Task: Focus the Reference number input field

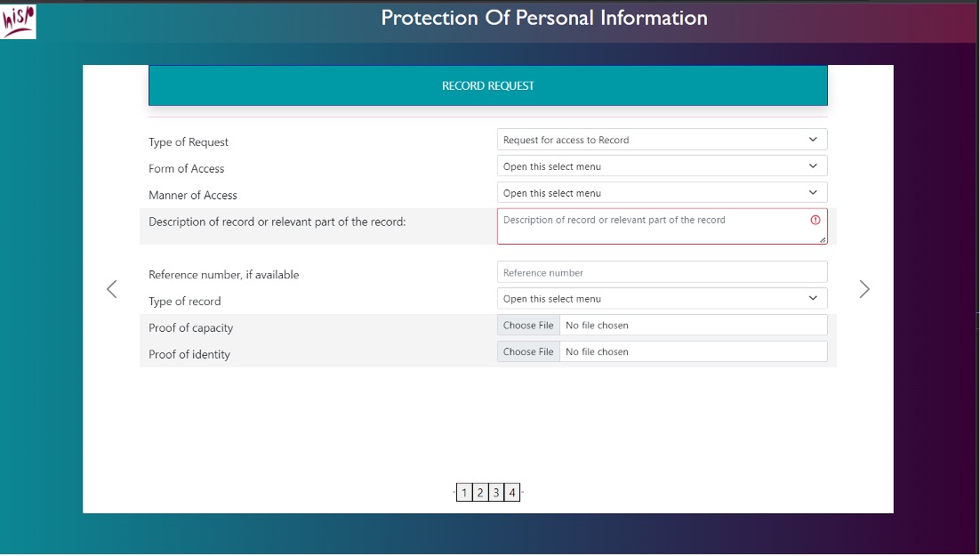Action: click(662, 272)
